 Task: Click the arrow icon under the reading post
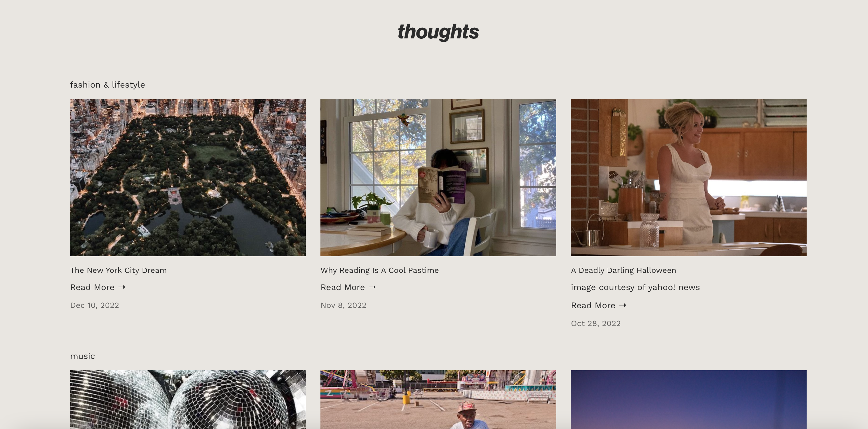pyautogui.click(x=372, y=287)
